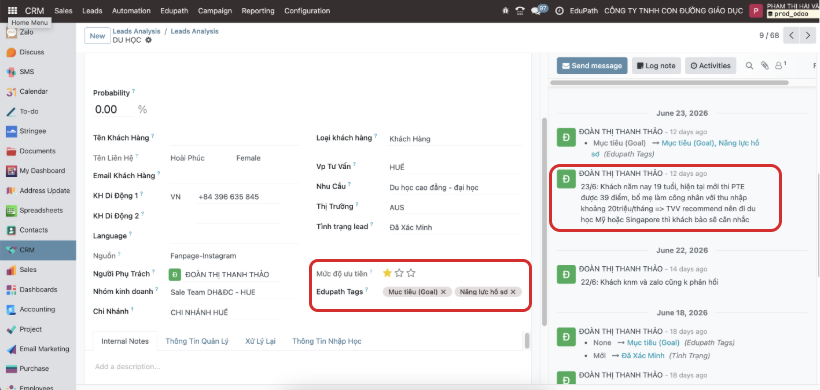
Task: Open Nhu Cầu field dropdown
Action: 455,187
